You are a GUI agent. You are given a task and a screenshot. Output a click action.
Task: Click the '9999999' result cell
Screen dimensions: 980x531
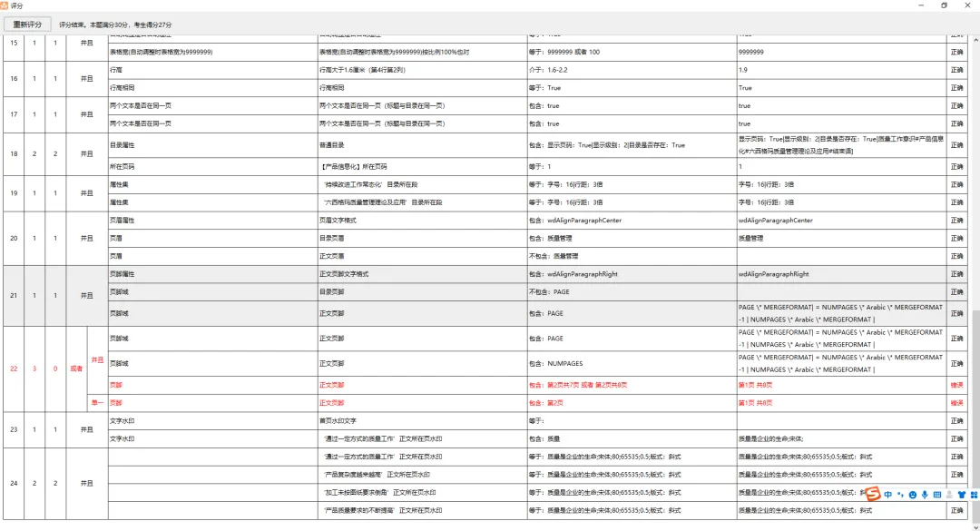(842, 52)
